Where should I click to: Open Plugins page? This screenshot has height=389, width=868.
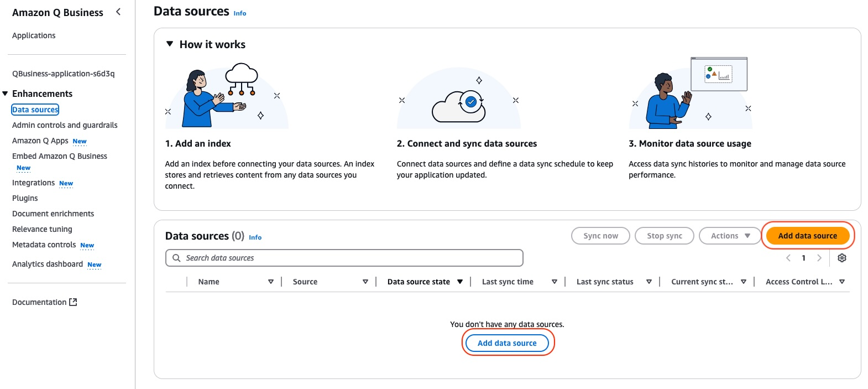click(x=25, y=198)
